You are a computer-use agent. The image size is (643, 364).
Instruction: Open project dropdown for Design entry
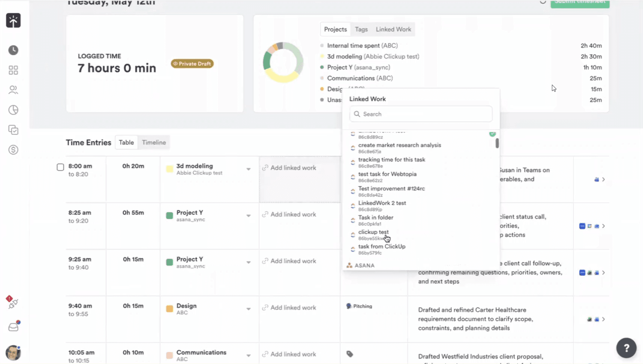coord(248,309)
